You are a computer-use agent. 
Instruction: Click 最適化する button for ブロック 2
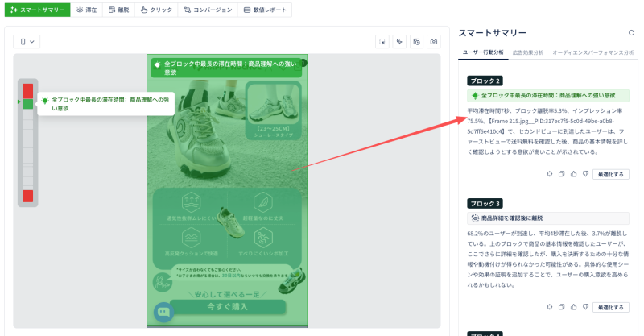611,173
